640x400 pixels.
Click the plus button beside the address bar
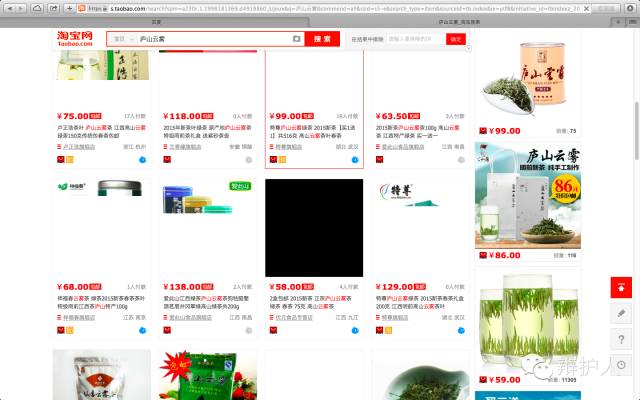tap(70, 8)
